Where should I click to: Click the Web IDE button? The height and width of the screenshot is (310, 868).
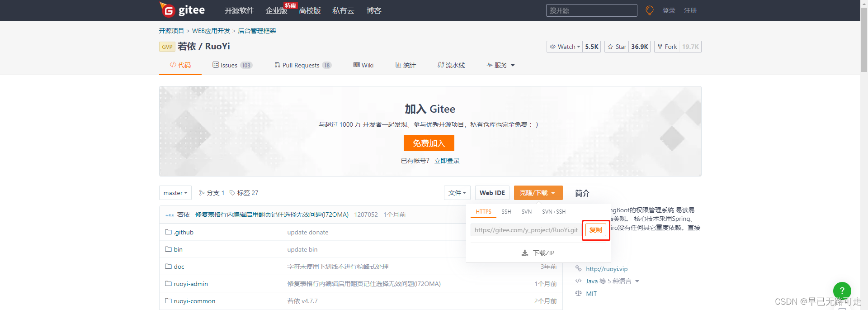492,193
